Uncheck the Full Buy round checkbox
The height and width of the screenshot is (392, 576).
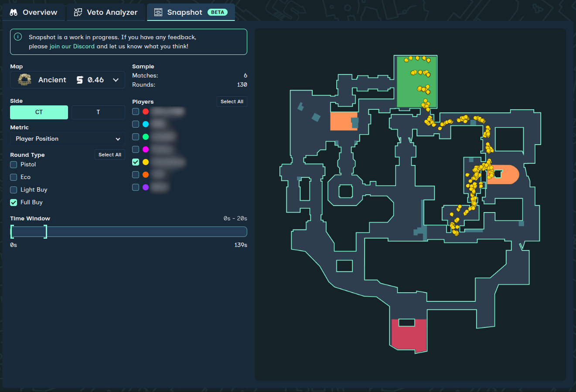coord(14,203)
